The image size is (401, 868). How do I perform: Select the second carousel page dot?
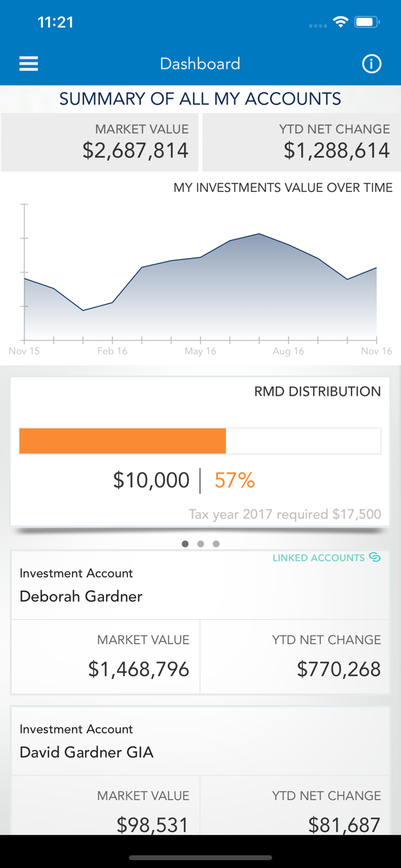[200, 544]
